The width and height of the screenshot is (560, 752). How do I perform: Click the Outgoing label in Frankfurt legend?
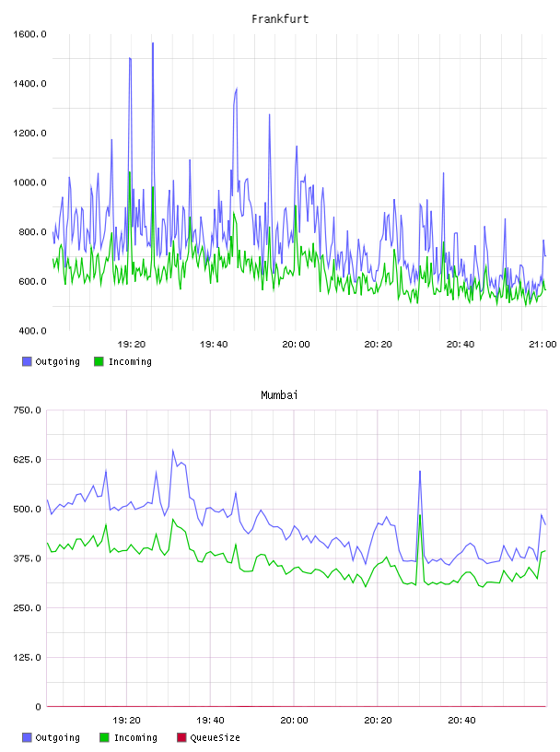coord(57,361)
